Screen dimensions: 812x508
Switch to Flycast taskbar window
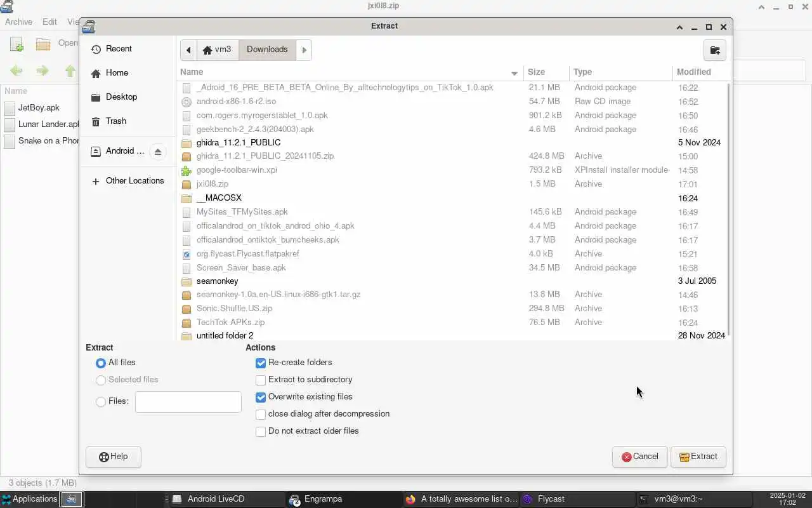pyautogui.click(x=577, y=499)
